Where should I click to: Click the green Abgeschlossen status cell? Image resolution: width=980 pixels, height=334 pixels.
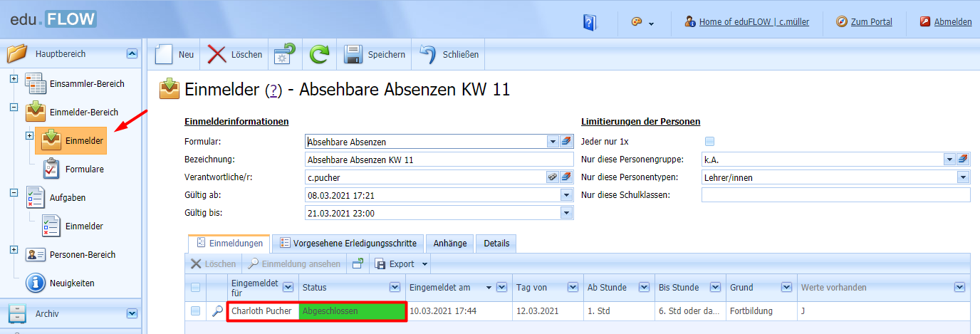pyautogui.click(x=352, y=311)
